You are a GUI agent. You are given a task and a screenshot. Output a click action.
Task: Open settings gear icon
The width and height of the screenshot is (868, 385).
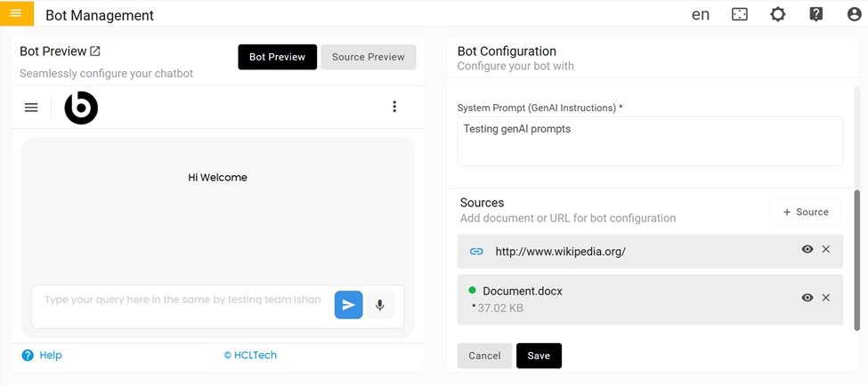778,14
